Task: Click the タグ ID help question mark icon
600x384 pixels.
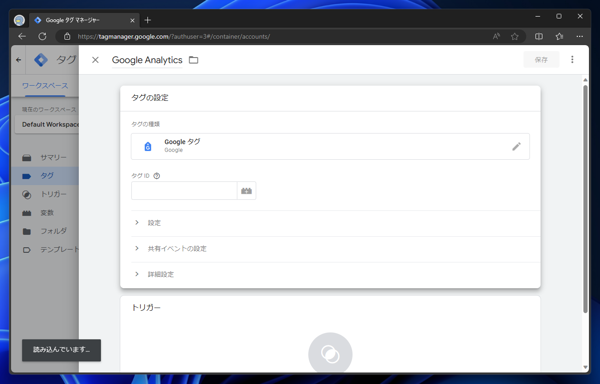Action: pos(157,176)
